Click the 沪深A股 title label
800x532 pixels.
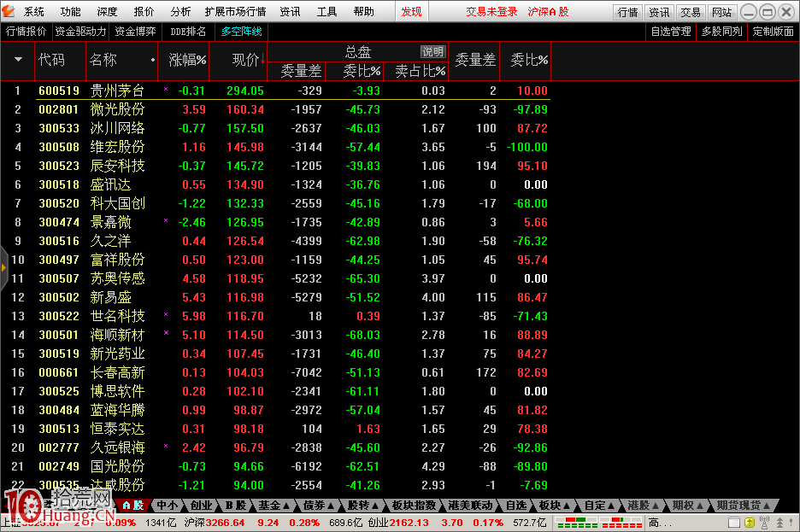[x=548, y=11]
